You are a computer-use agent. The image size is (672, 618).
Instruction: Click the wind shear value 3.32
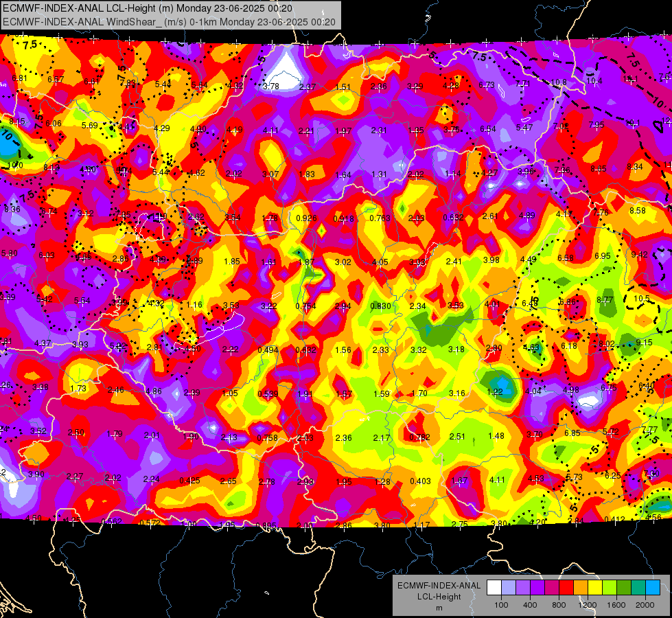419,350
